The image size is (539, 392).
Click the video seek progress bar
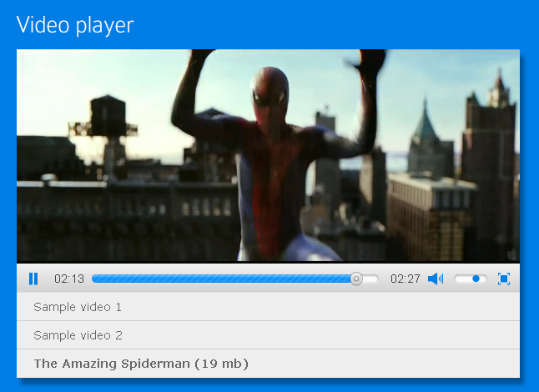(235, 279)
